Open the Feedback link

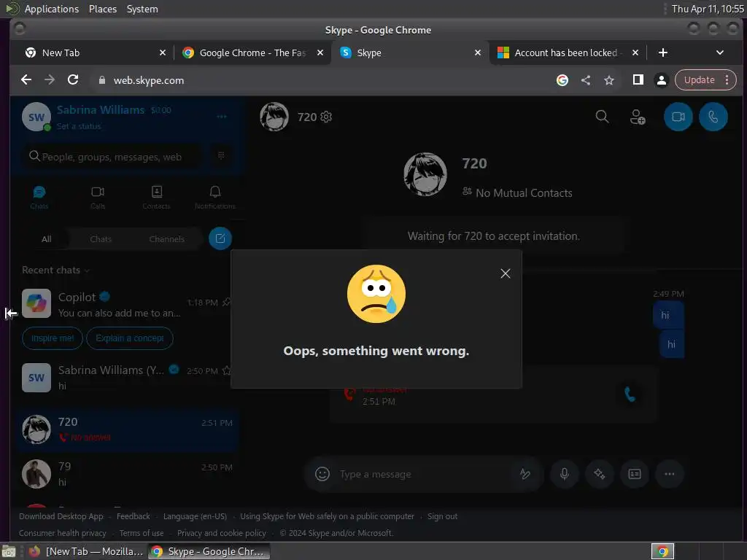tap(133, 516)
